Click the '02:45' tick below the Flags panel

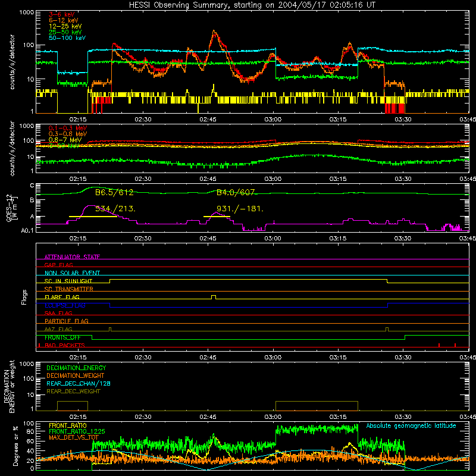pos(208,358)
